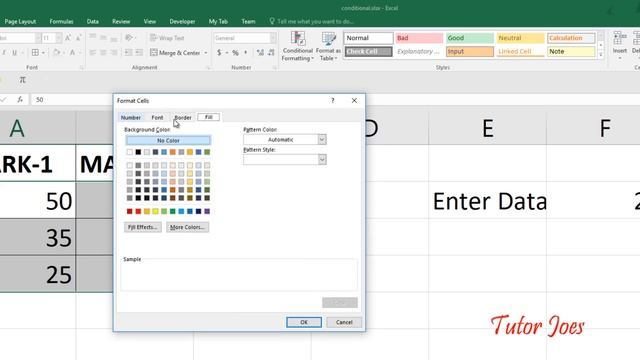Click the Borders icon in Font group
640x360 pixels.
coord(36,53)
